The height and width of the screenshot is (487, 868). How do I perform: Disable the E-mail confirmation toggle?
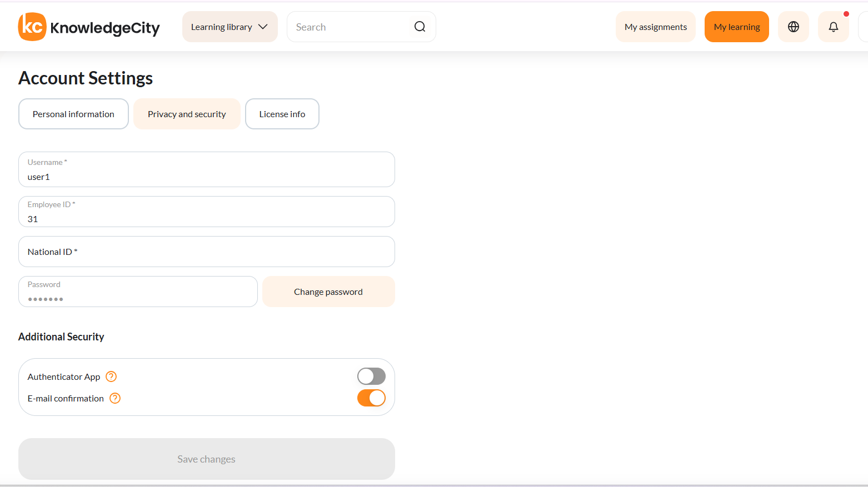[x=371, y=398]
